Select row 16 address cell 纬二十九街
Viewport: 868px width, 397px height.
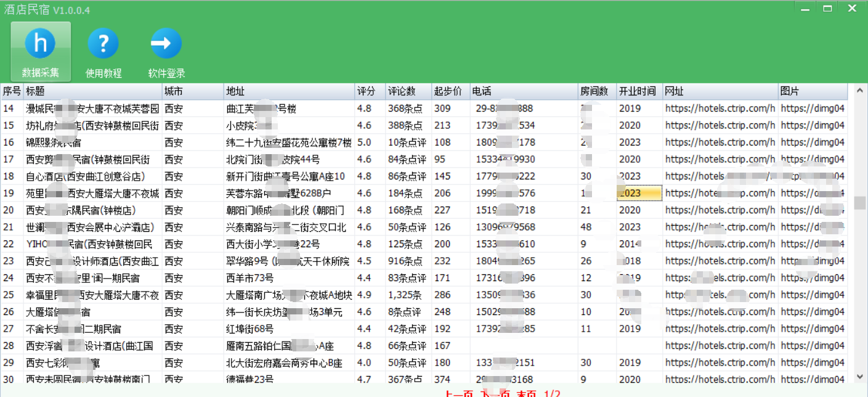pos(288,142)
